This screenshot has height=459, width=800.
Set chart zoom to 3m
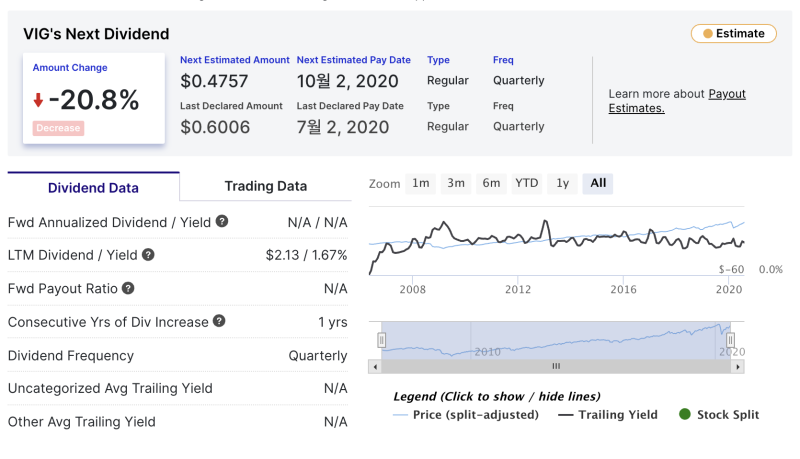coord(456,184)
